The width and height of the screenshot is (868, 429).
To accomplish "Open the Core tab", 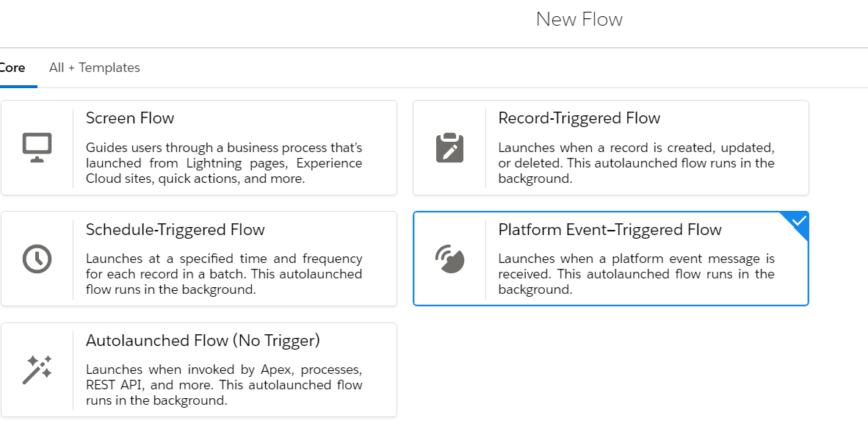I will point(12,68).
